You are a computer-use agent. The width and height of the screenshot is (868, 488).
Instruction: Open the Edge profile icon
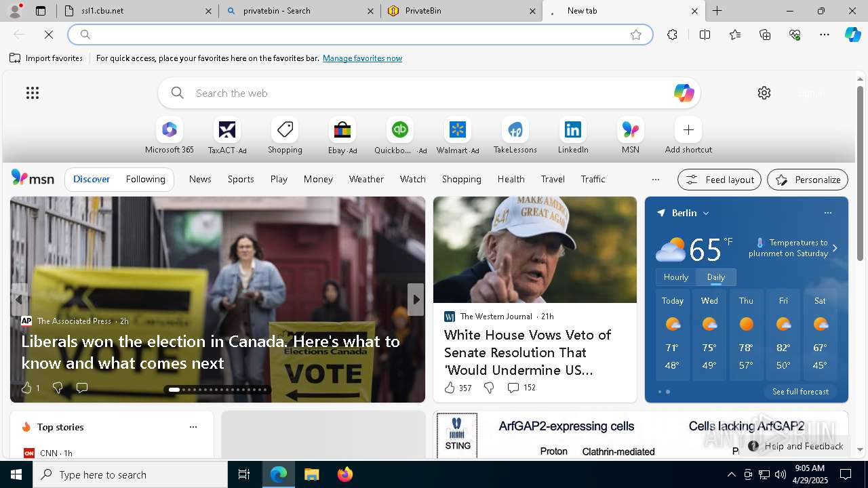pos(15,11)
